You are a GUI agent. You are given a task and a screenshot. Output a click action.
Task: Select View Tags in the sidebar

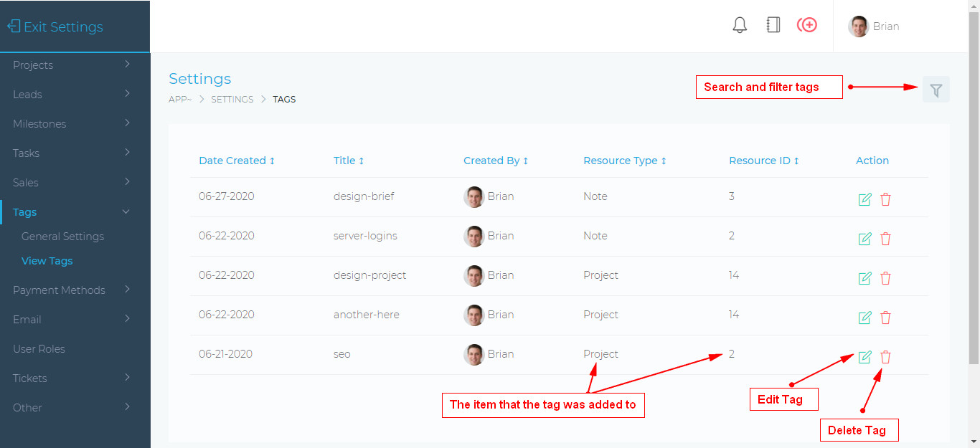coord(47,260)
